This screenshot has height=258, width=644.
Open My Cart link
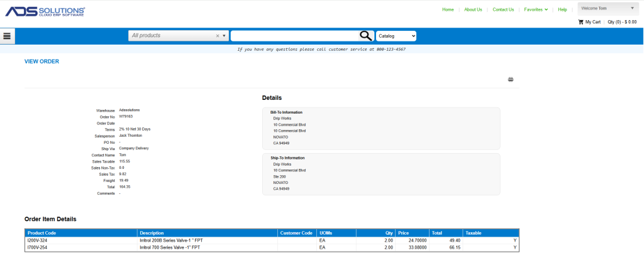(x=592, y=22)
